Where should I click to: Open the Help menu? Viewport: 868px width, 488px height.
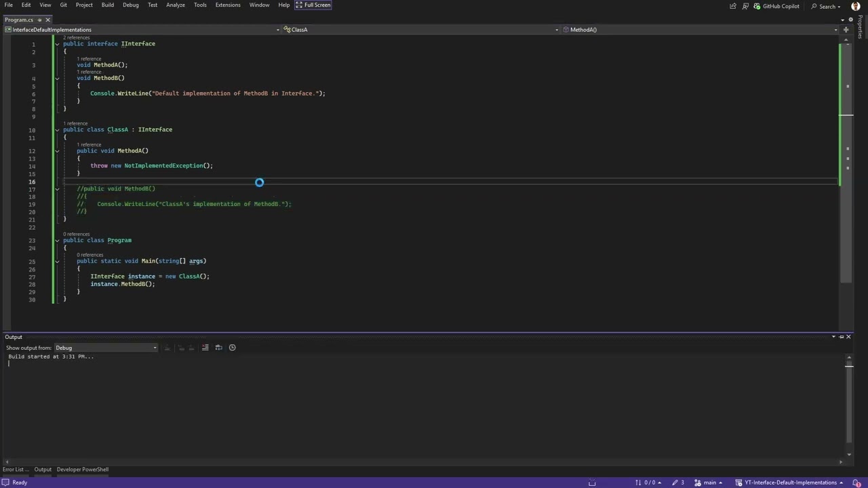tap(284, 5)
